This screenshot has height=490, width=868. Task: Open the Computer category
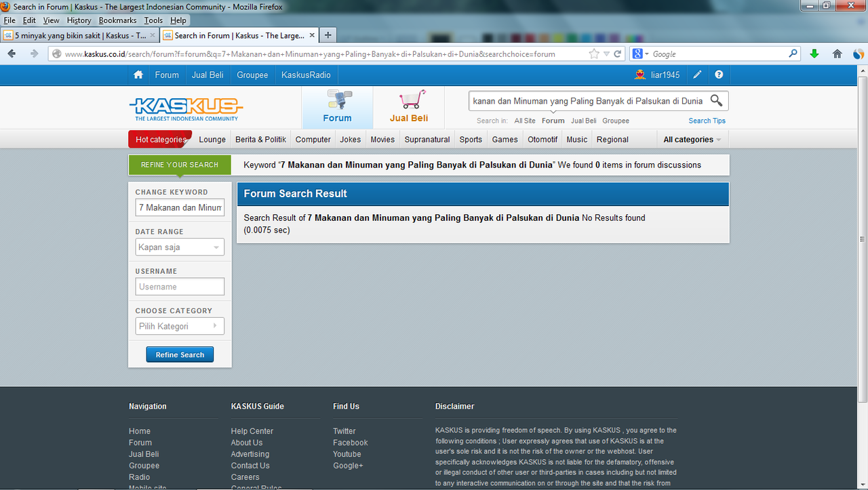[x=313, y=140]
